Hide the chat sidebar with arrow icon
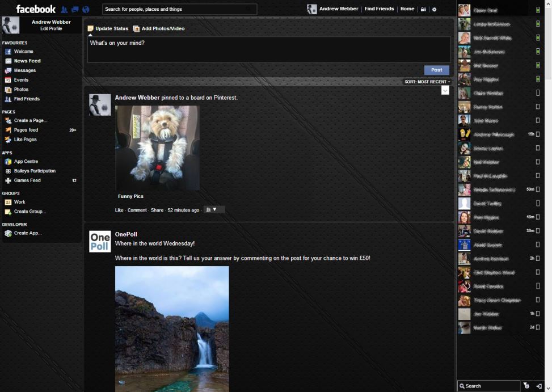552x392 pixels. 538,386
